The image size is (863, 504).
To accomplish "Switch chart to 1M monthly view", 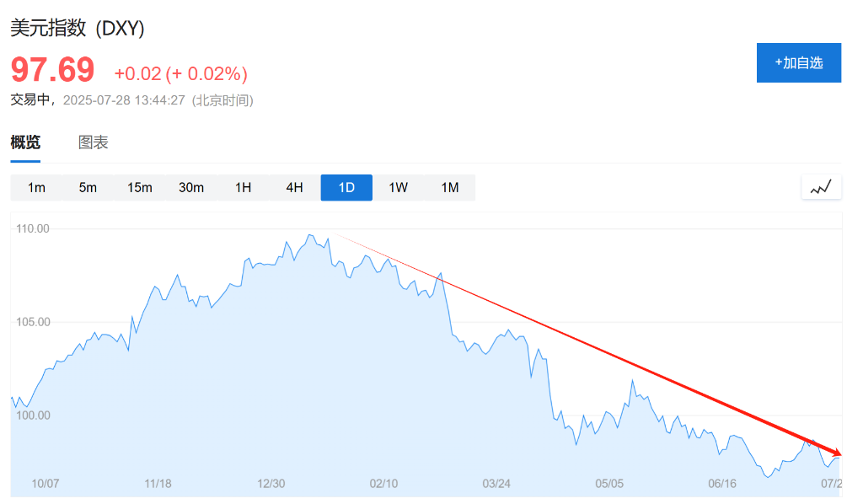I will [x=450, y=187].
